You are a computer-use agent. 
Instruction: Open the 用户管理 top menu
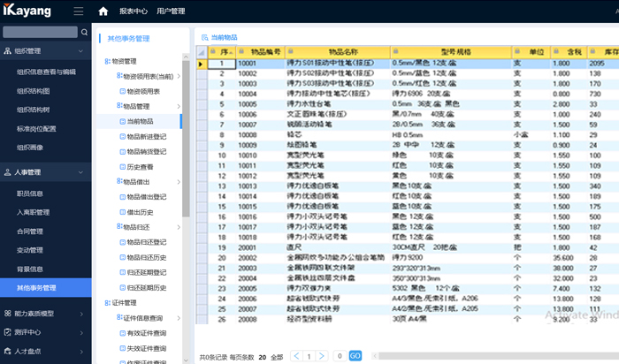[171, 11]
